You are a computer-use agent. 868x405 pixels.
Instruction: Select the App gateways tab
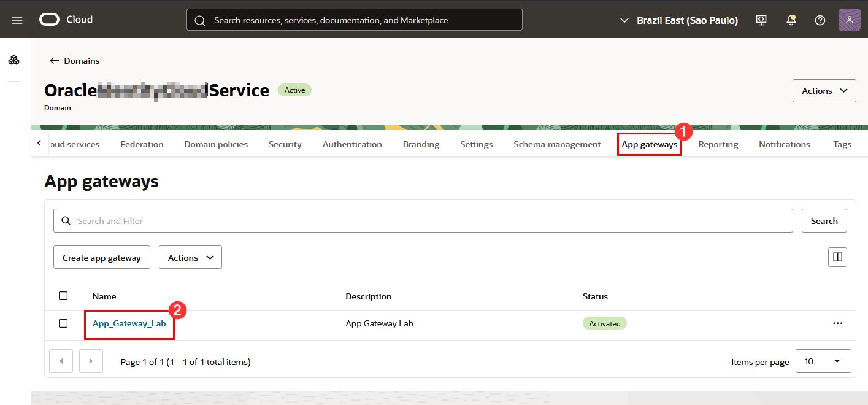coord(650,144)
